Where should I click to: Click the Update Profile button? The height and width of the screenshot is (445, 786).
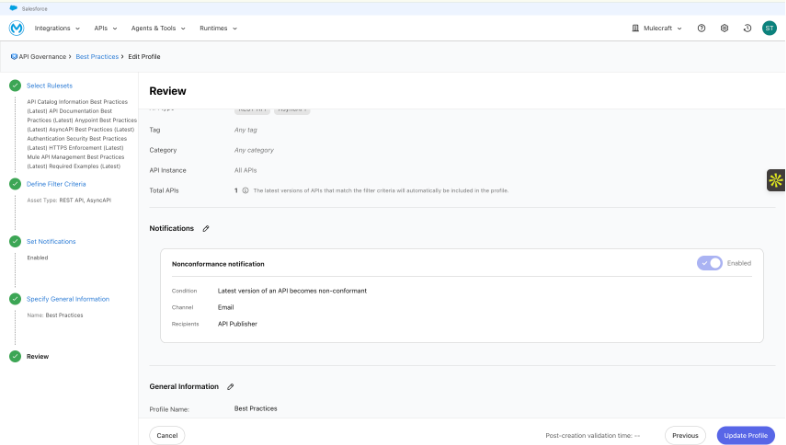click(x=745, y=435)
